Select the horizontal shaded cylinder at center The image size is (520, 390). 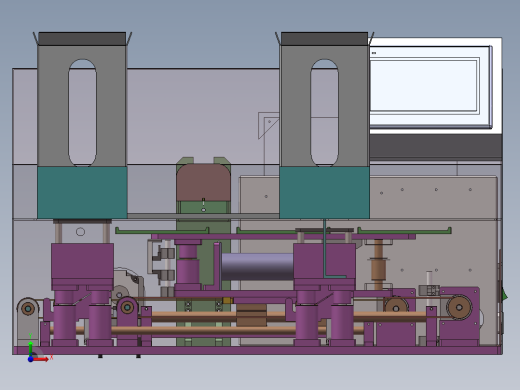click(x=257, y=266)
